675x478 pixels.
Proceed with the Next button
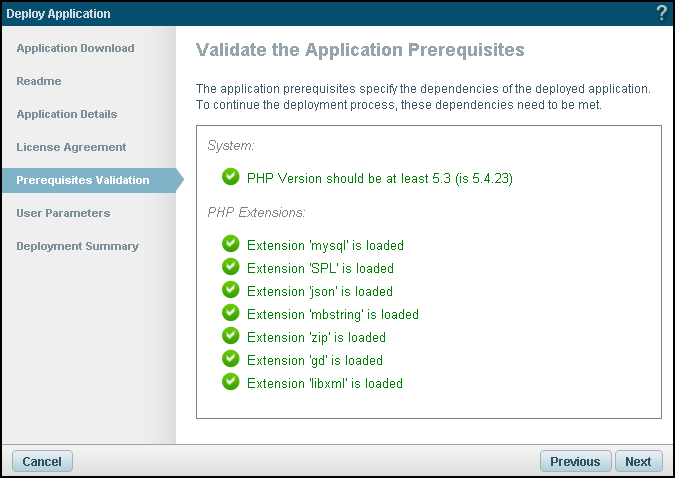[x=638, y=461]
